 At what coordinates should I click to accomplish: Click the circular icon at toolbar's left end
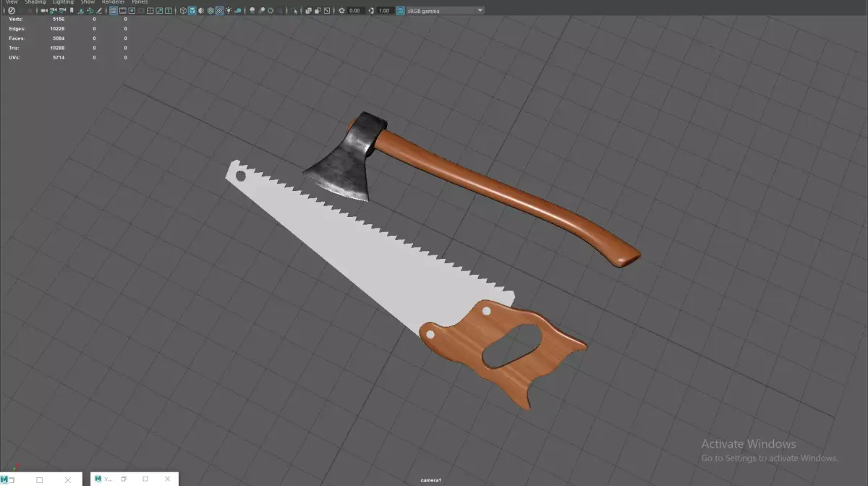point(12,11)
